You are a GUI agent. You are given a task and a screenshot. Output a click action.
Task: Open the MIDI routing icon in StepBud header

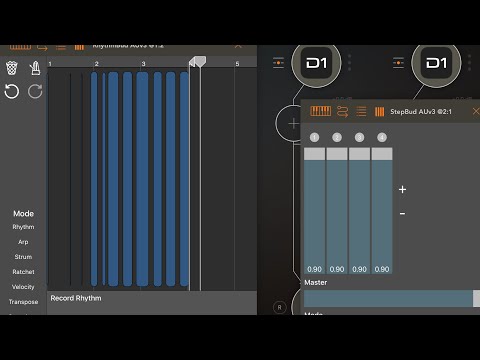point(342,111)
